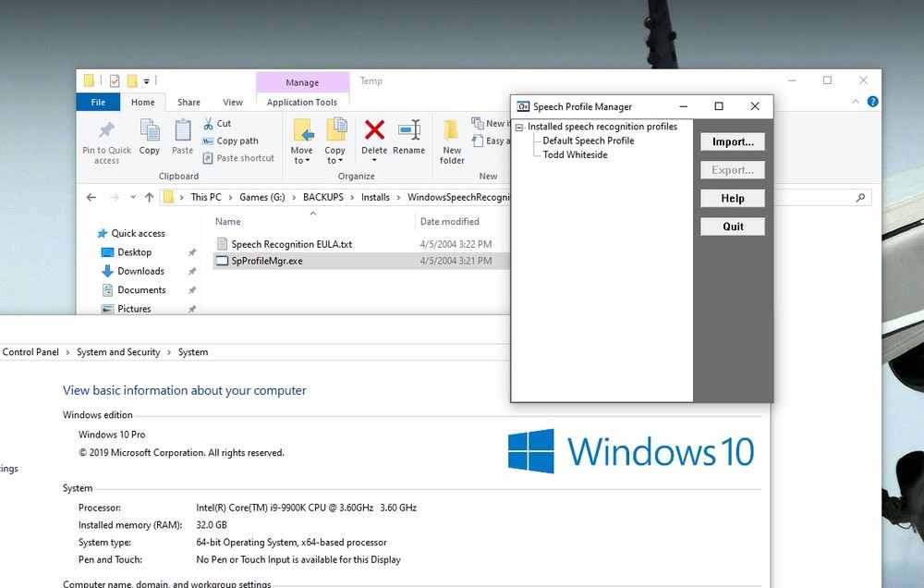This screenshot has height=588, width=924.
Task: Click the Paste icon in ribbon
Action: tap(183, 130)
